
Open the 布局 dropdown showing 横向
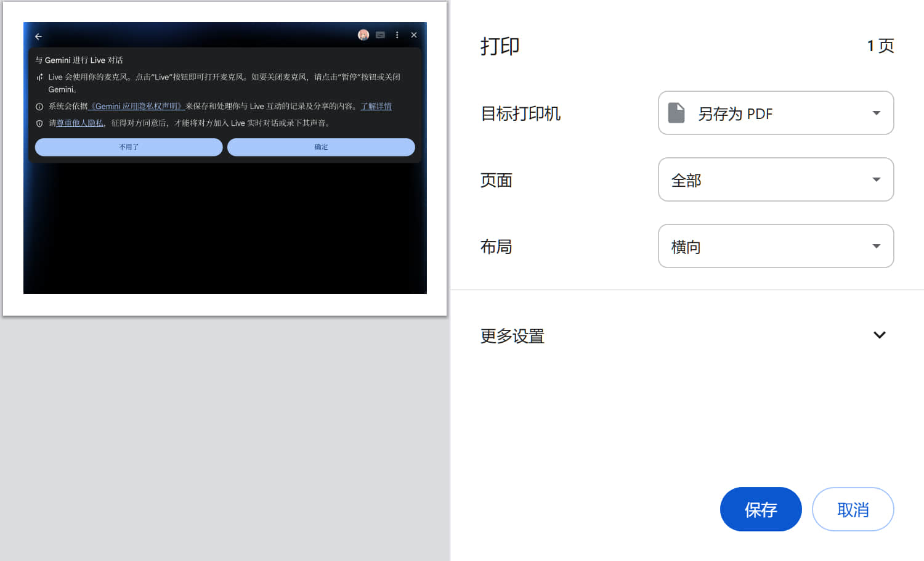776,246
